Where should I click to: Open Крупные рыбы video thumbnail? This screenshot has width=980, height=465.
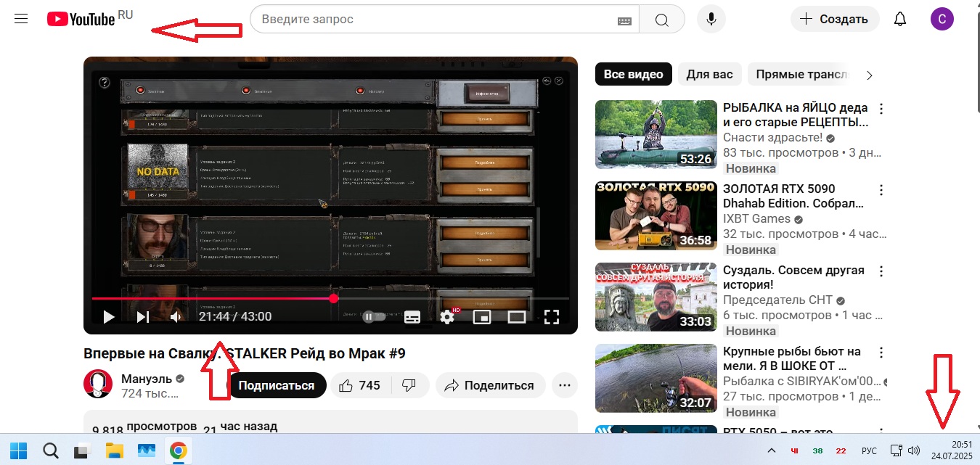click(x=656, y=378)
